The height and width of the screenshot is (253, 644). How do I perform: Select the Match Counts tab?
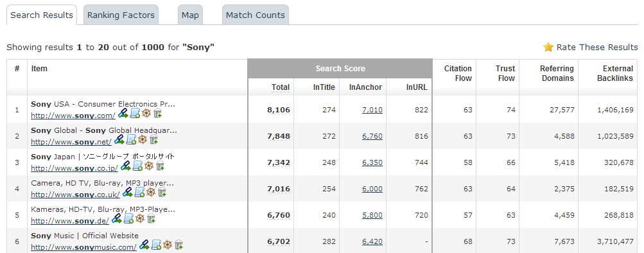(255, 15)
